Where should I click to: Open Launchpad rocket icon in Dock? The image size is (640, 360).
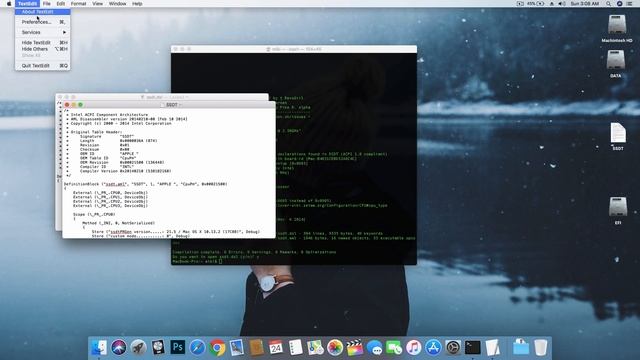pyautogui.click(x=138, y=348)
